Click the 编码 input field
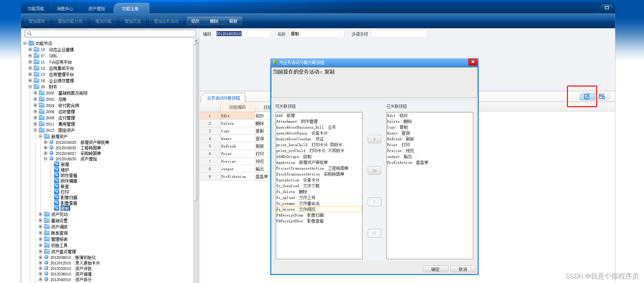Image resolution: width=644 pixels, height=283 pixels. click(242, 34)
